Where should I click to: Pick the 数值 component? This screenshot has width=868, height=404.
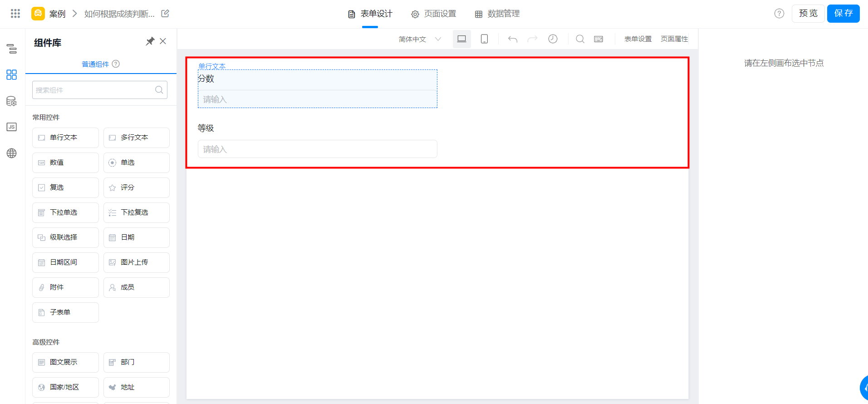tap(65, 163)
